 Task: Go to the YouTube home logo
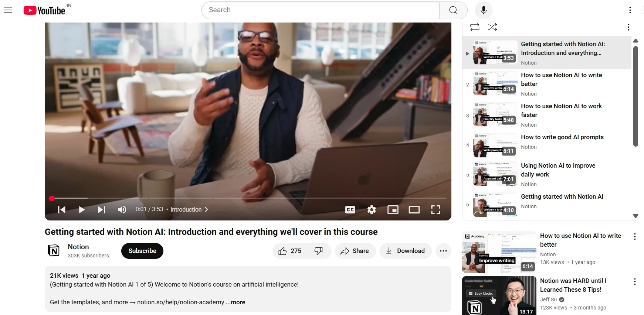[x=44, y=10]
